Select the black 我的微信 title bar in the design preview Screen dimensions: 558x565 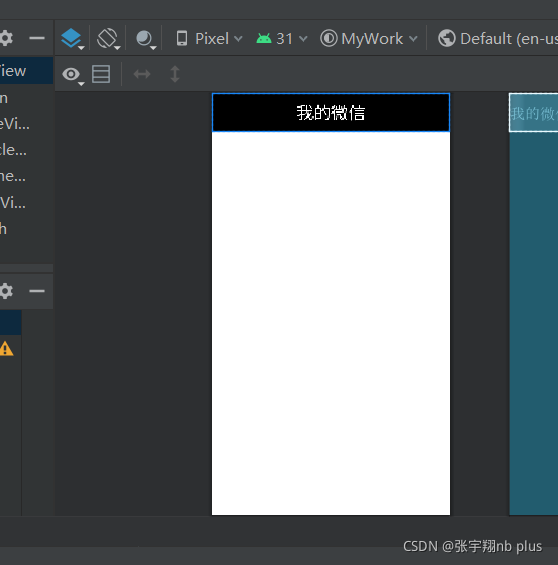click(x=331, y=112)
